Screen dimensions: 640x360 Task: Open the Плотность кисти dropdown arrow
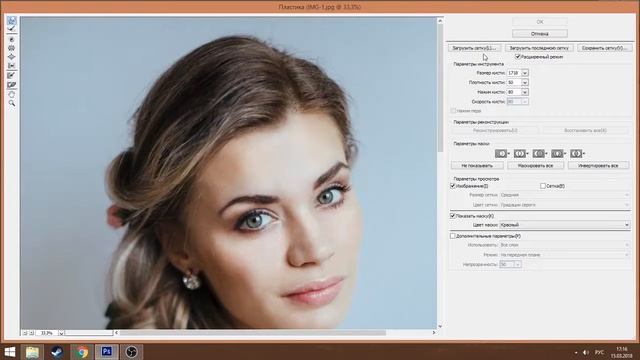525,82
